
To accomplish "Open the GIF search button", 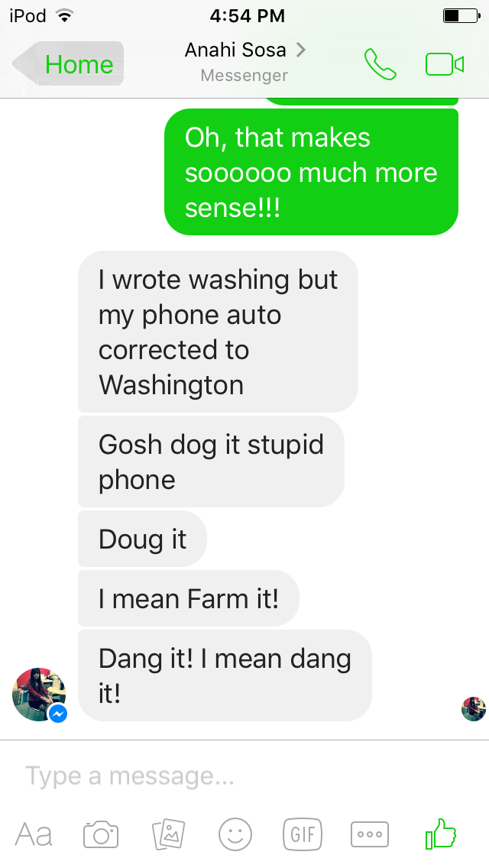I will [x=303, y=834].
